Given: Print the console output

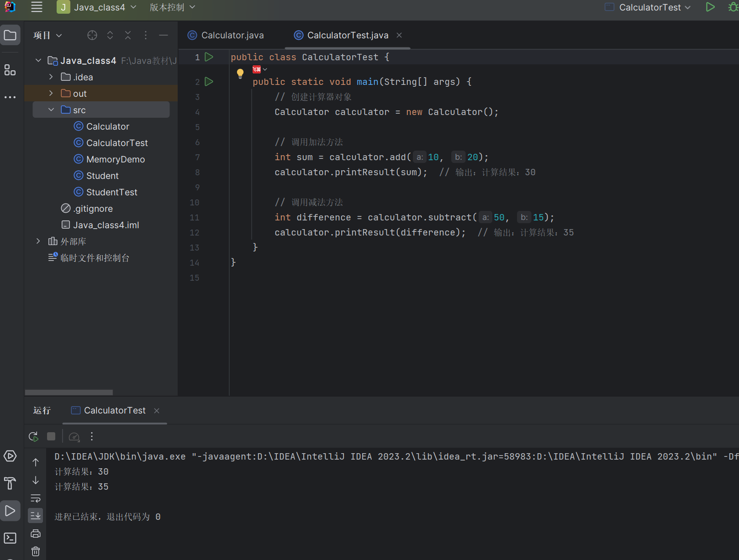Looking at the screenshot, I should [x=36, y=534].
